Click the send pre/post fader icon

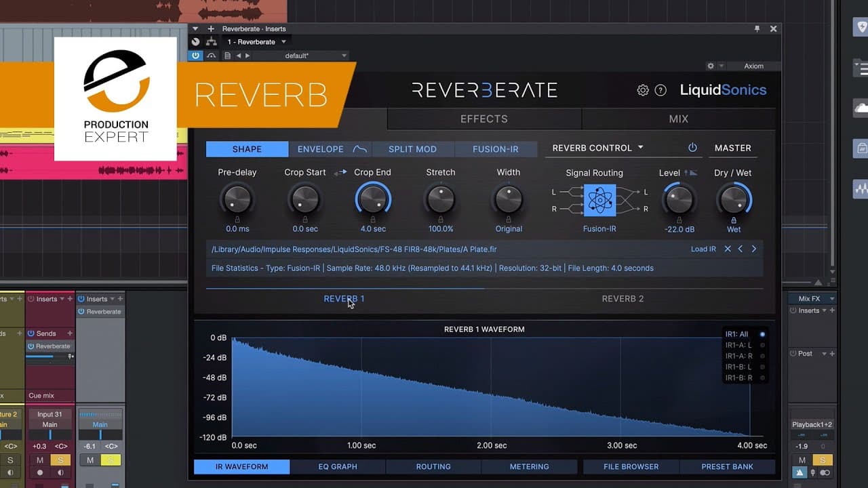71,356
